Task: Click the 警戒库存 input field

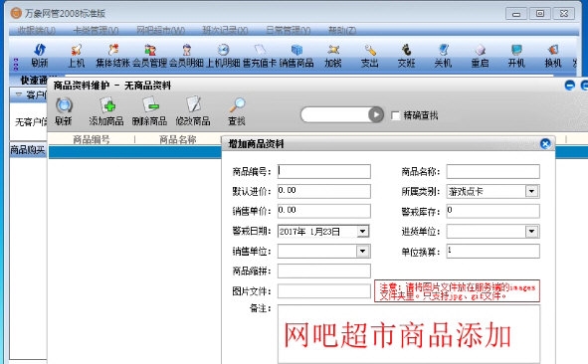Action: click(x=492, y=211)
